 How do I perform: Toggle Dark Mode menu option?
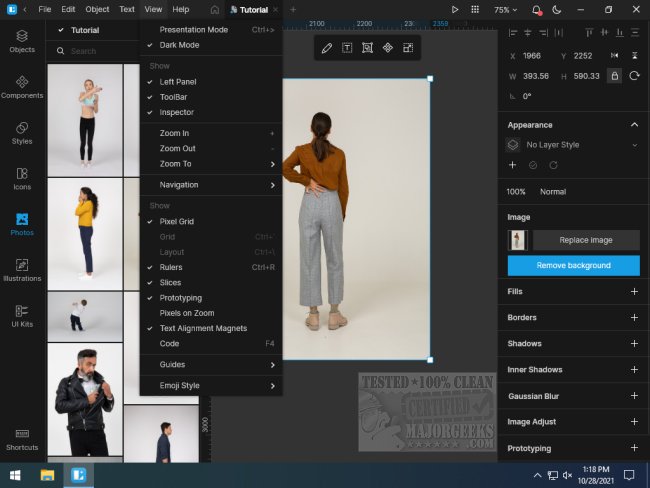click(179, 45)
